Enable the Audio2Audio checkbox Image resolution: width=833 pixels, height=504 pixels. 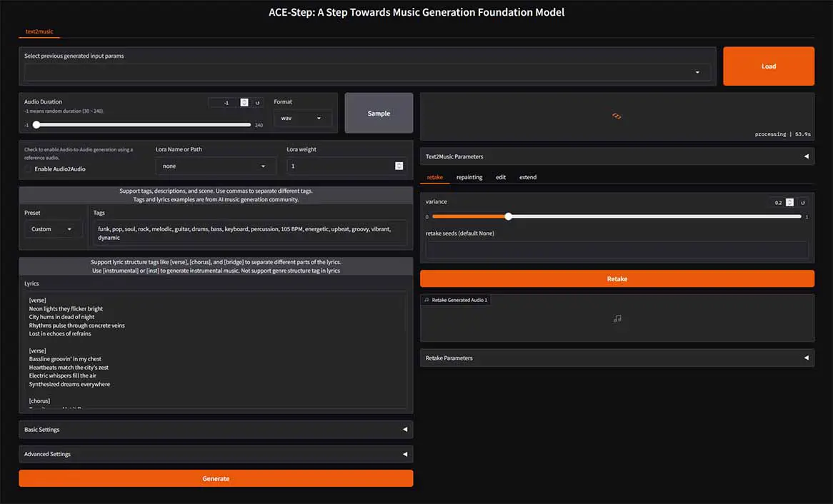pyautogui.click(x=29, y=169)
